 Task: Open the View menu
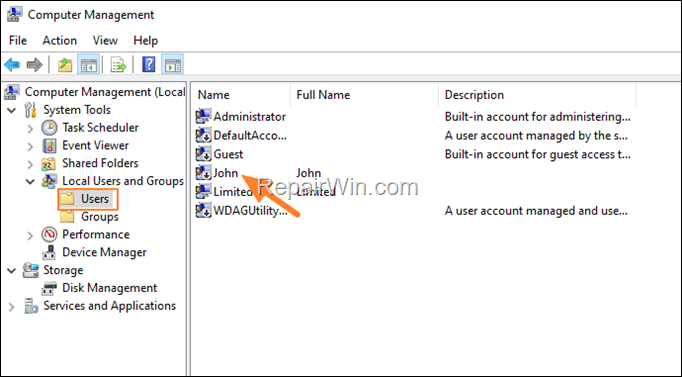coord(105,40)
